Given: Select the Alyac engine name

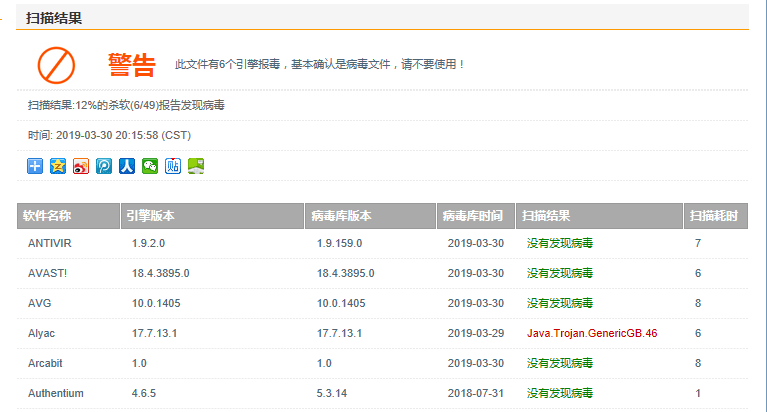Looking at the screenshot, I should (43, 333).
